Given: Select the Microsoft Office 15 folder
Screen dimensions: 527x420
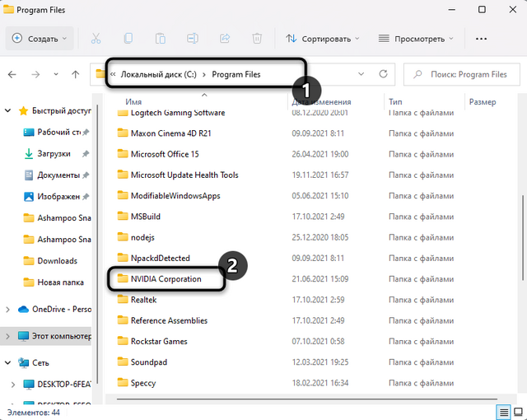Looking at the screenshot, I should (x=165, y=154).
